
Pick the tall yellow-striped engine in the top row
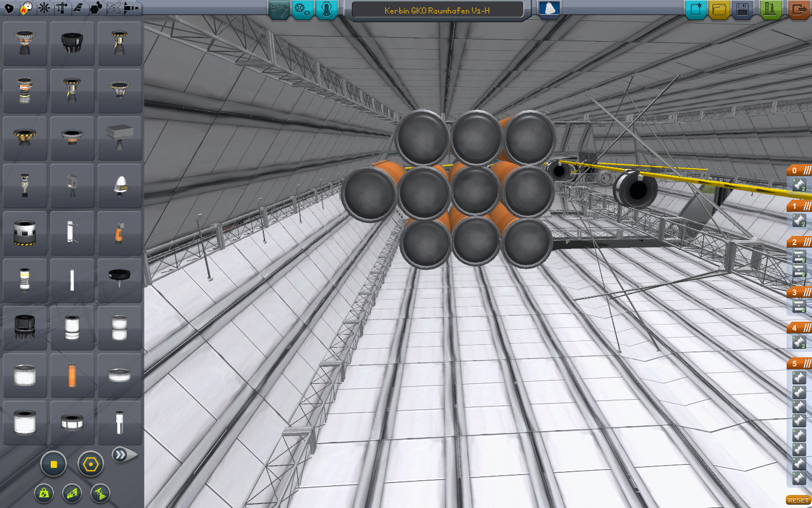(x=120, y=43)
